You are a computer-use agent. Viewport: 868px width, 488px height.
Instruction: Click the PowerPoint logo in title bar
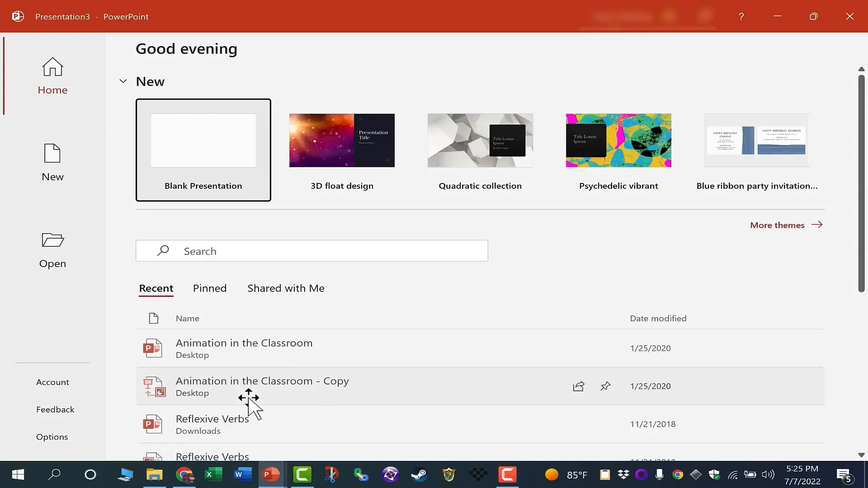tap(18, 16)
